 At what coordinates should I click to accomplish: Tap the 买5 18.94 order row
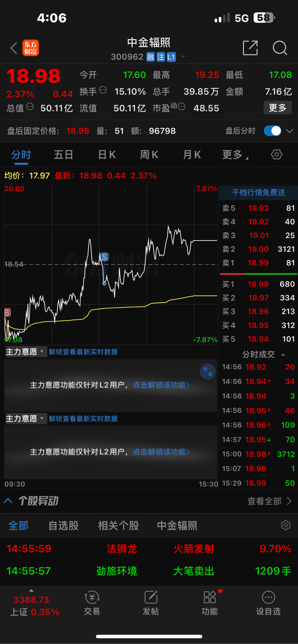258,339
